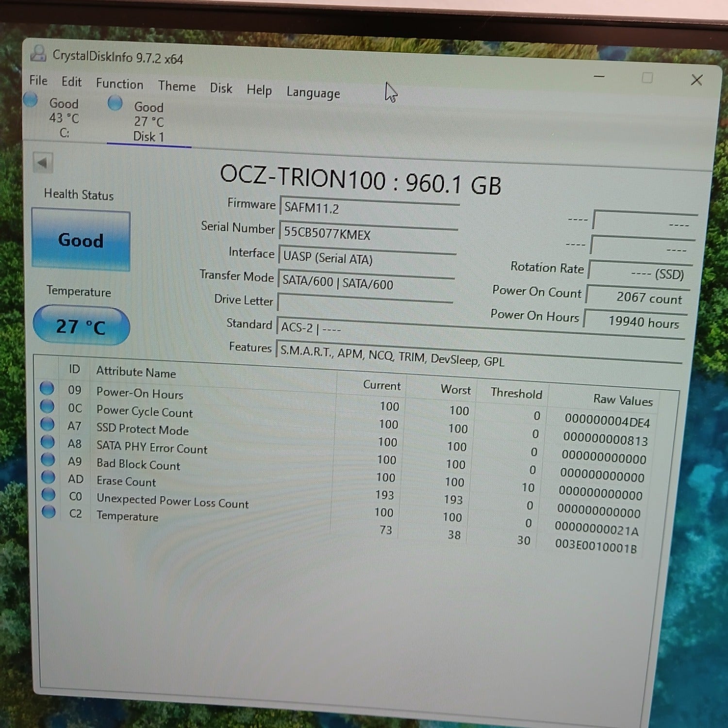Click status circle for SSD Protect Mode

click(x=47, y=424)
